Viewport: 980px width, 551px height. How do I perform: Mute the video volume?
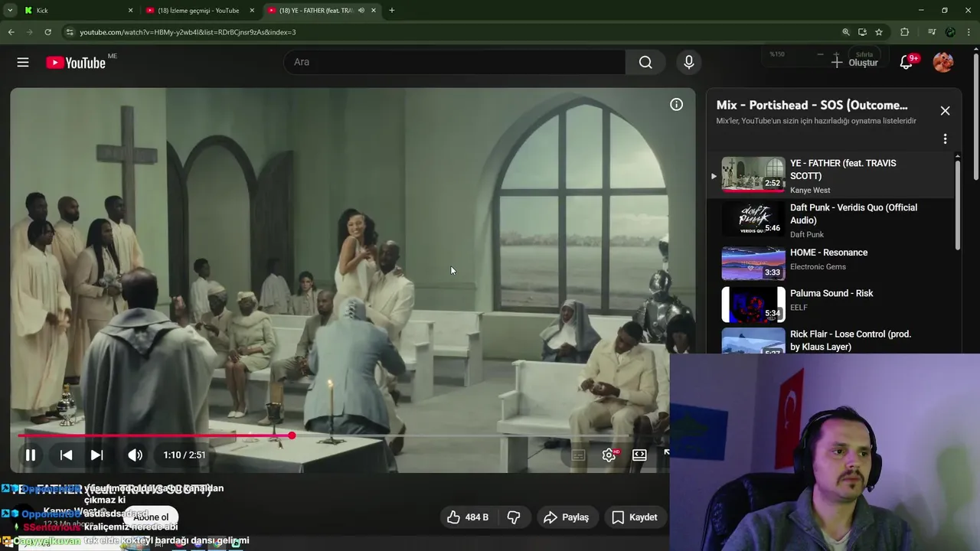click(135, 455)
